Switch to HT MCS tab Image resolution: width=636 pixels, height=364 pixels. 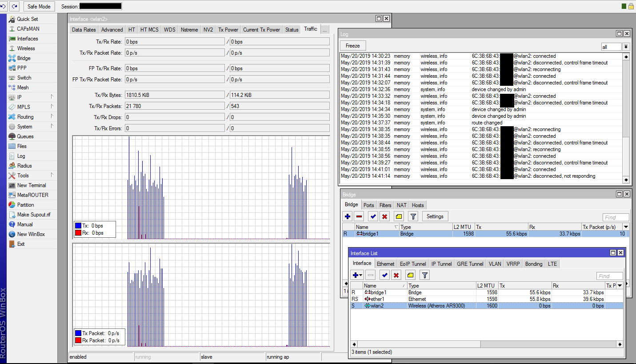pos(149,30)
